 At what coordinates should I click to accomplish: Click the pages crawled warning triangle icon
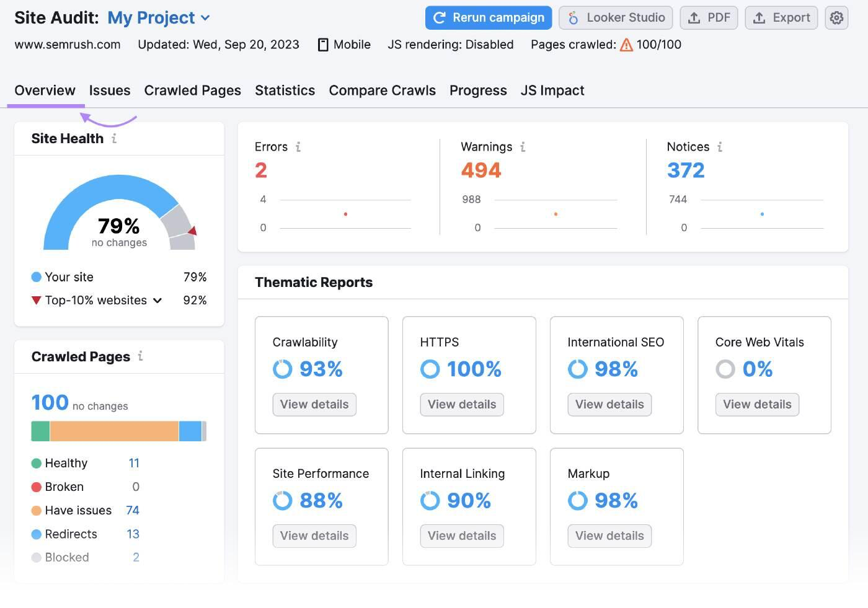click(626, 45)
